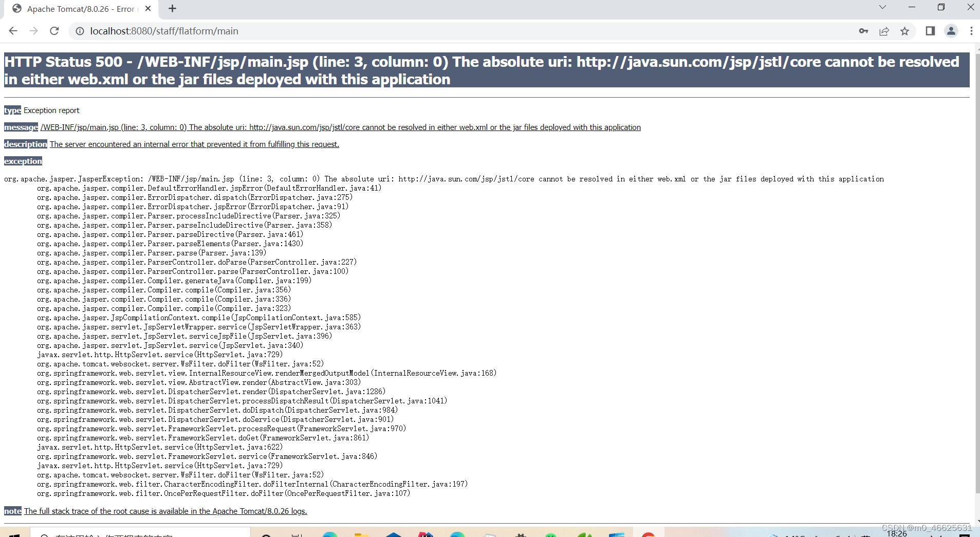Image resolution: width=980 pixels, height=537 pixels.
Task: Click the JasperException first stack trace line
Action: [x=444, y=179]
